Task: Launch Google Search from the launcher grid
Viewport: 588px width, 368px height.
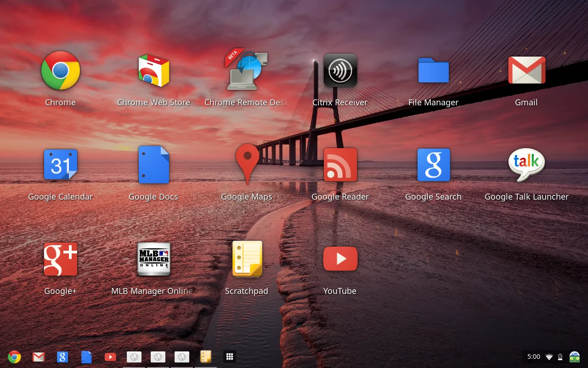Action: coord(433,165)
